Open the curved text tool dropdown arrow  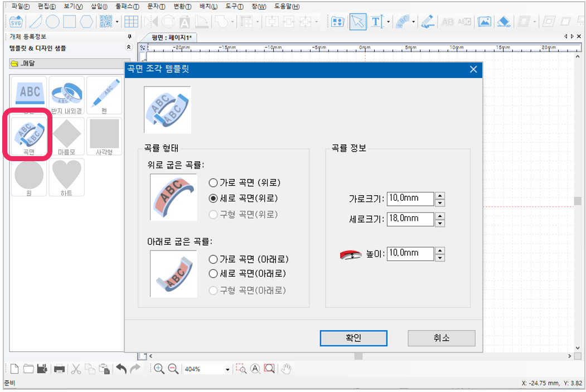pos(413,22)
